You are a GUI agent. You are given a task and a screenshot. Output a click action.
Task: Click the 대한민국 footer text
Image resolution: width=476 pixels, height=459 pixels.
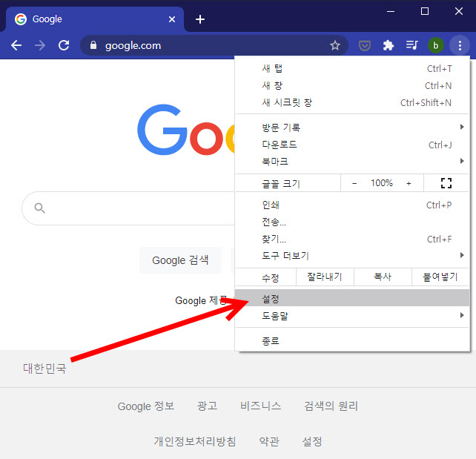point(44,369)
